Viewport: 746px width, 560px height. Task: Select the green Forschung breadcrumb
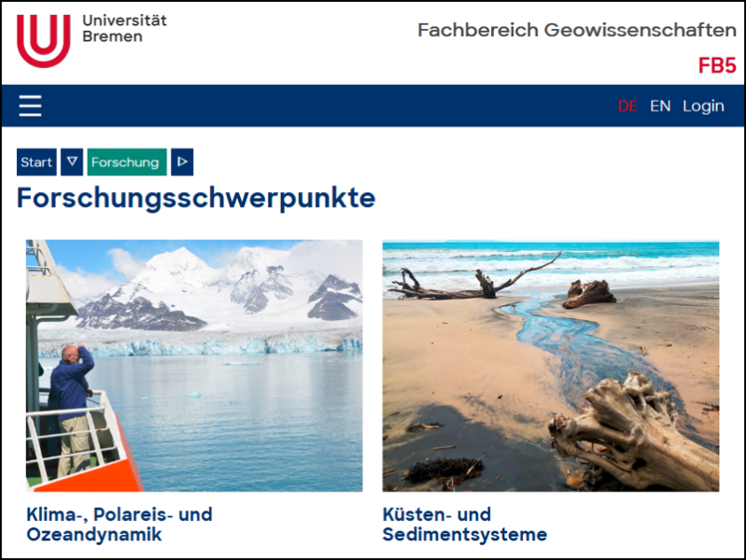127,161
